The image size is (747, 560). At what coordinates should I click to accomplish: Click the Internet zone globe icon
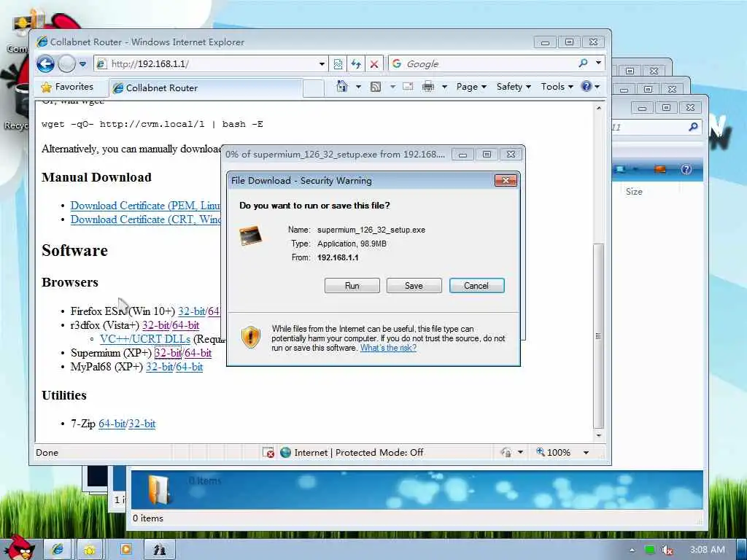(285, 452)
